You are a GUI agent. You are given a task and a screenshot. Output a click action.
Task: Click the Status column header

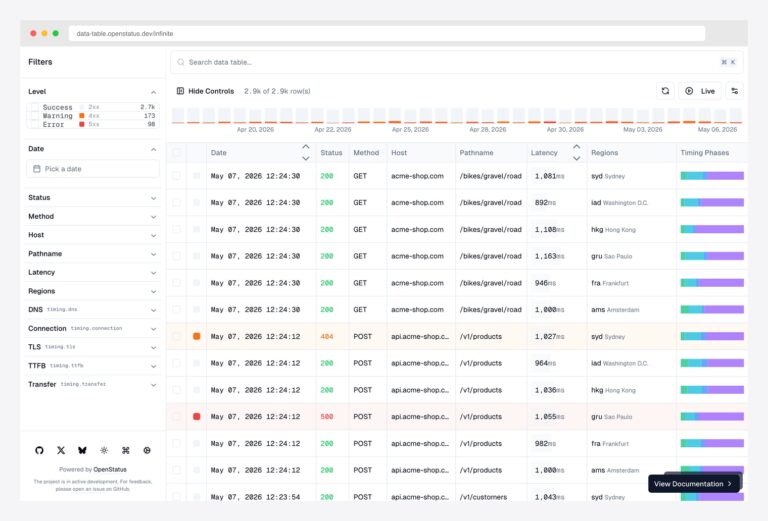pyautogui.click(x=331, y=153)
